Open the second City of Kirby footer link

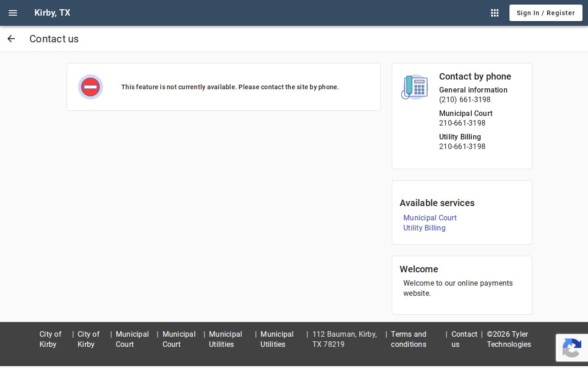pos(88,339)
